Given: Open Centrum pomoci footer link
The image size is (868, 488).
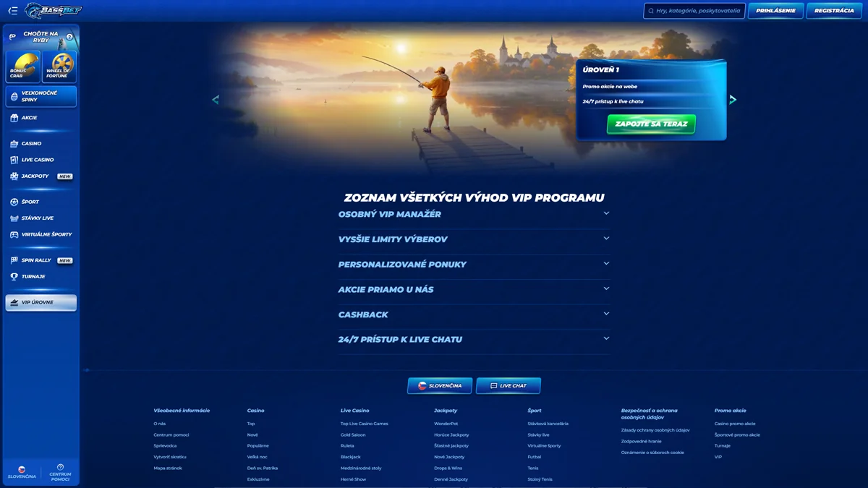Looking at the screenshot, I should (x=171, y=435).
